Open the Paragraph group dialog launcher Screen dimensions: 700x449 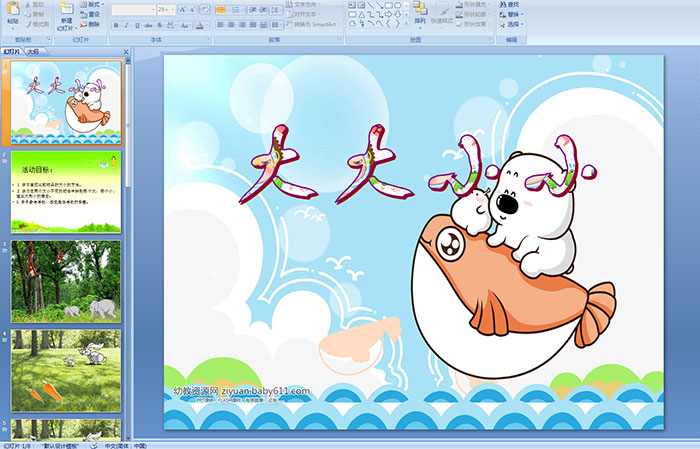click(x=340, y=39)
